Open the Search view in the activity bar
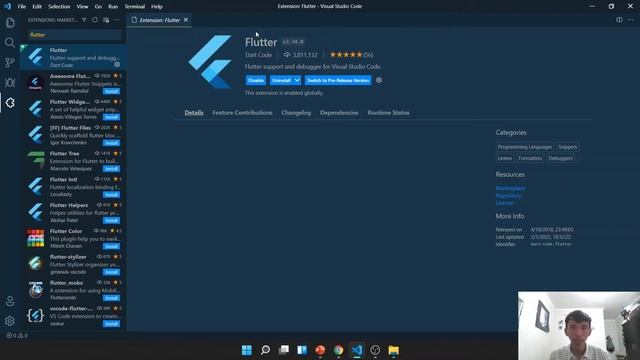 coord(10,42)
